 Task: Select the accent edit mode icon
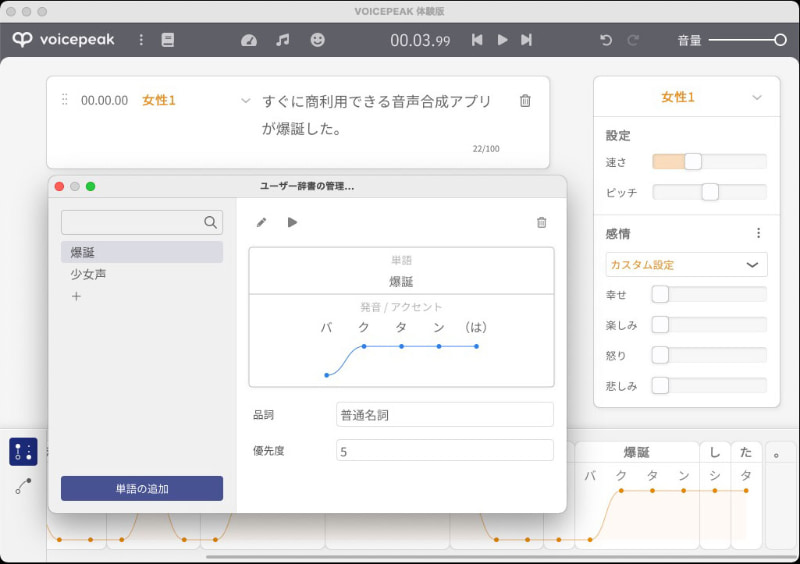[23, 452]
